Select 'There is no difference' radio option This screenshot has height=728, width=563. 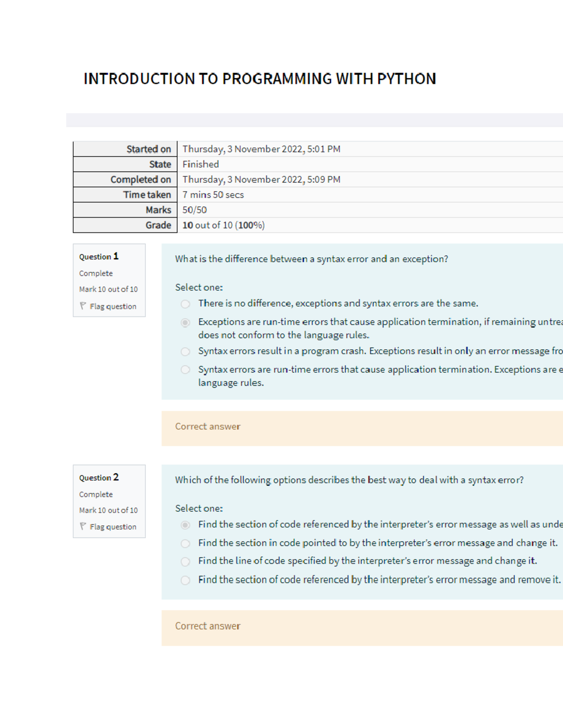185,304
